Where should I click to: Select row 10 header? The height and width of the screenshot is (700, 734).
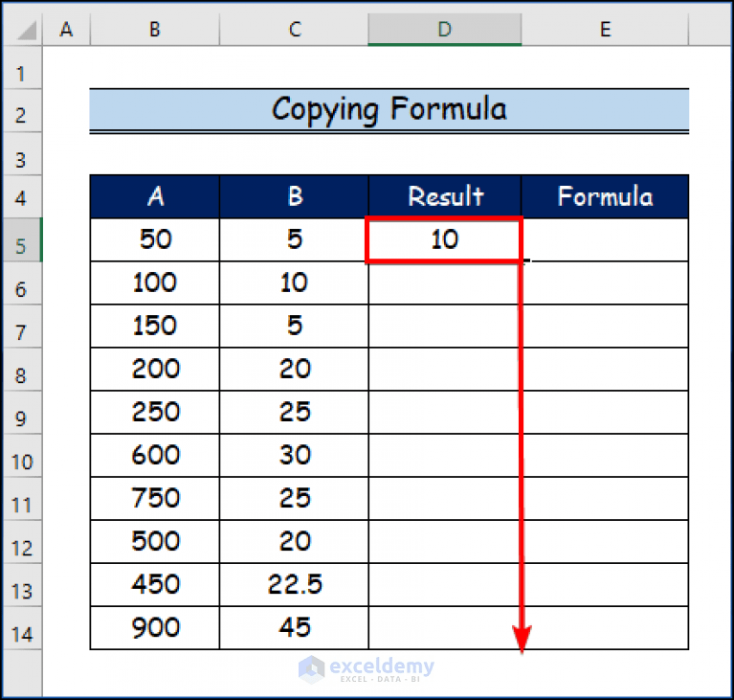[22, 456]
